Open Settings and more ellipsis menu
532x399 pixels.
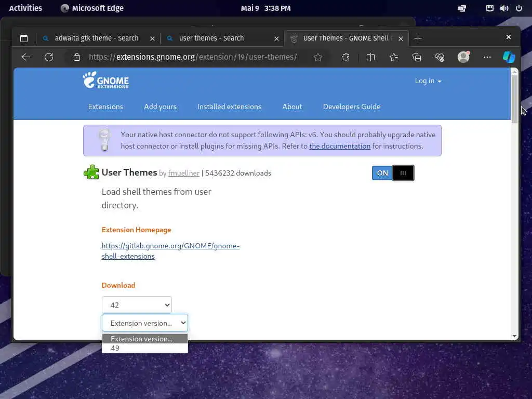click(x=487, y=57)
